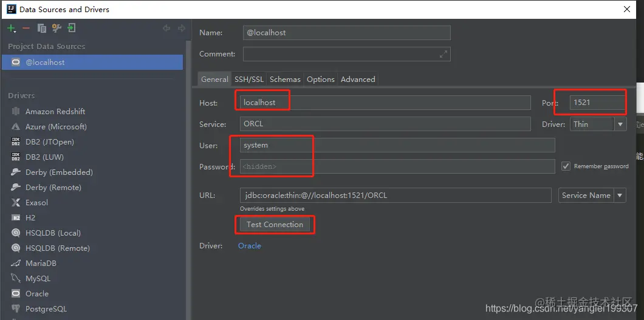Go back with the left arrow icon
644x320 pixels.
(x=166, y=28)
